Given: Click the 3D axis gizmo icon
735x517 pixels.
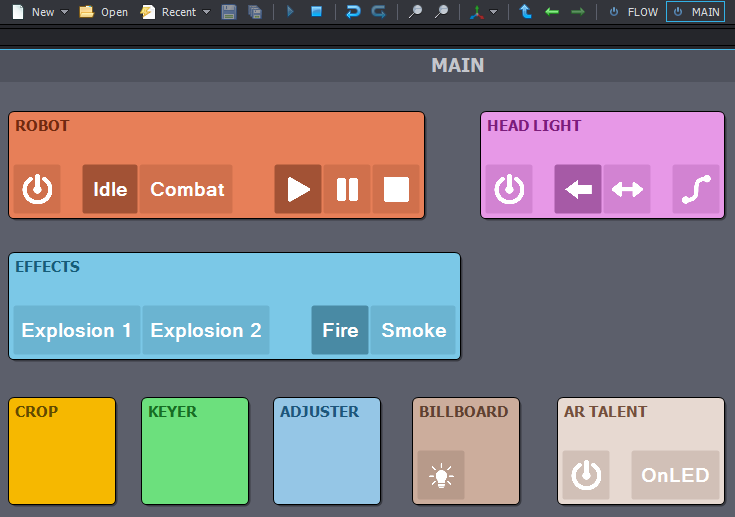Looking at the screenshot, I should coord(477,12).
